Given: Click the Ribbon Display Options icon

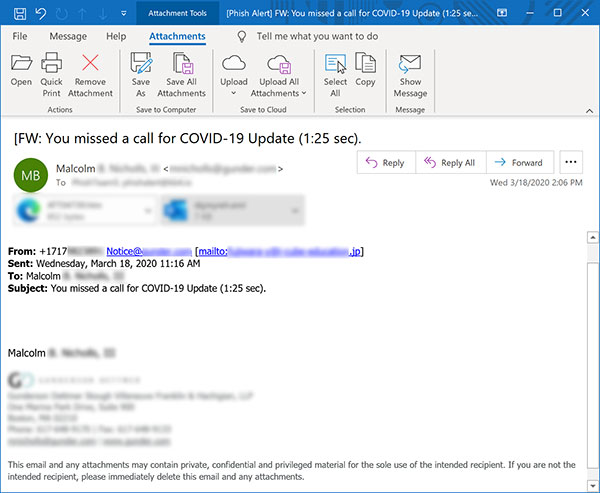Looking at the screenshot, I should 502,13.
